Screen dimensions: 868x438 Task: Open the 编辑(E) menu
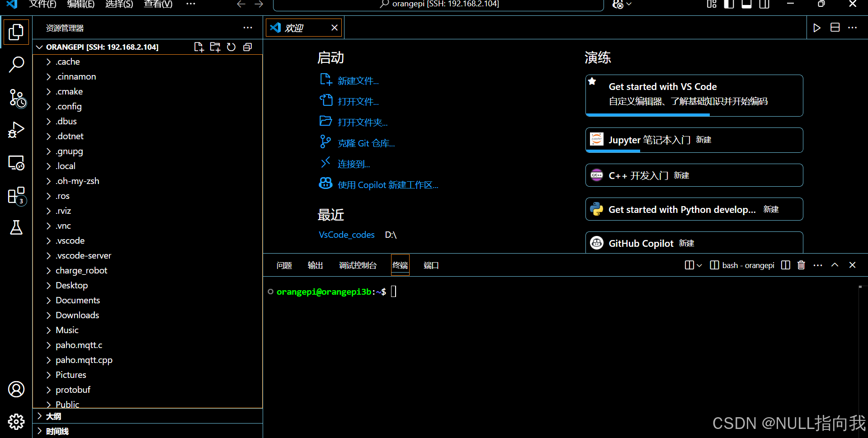81,4
